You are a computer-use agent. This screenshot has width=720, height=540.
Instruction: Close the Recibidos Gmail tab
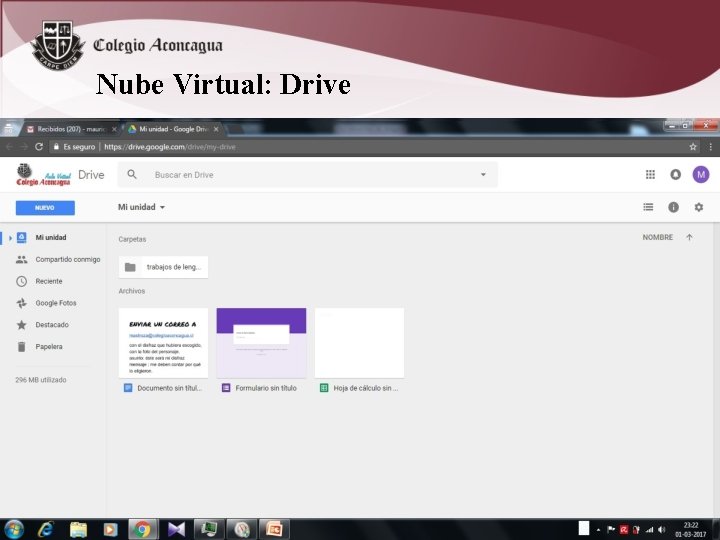tap(114, 129)
